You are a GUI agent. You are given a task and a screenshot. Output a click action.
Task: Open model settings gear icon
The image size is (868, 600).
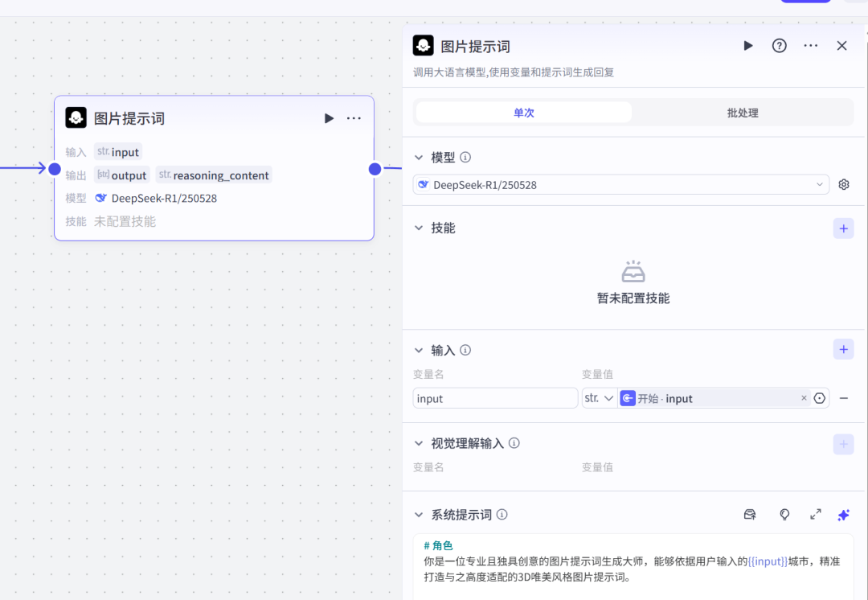point(844,184)
